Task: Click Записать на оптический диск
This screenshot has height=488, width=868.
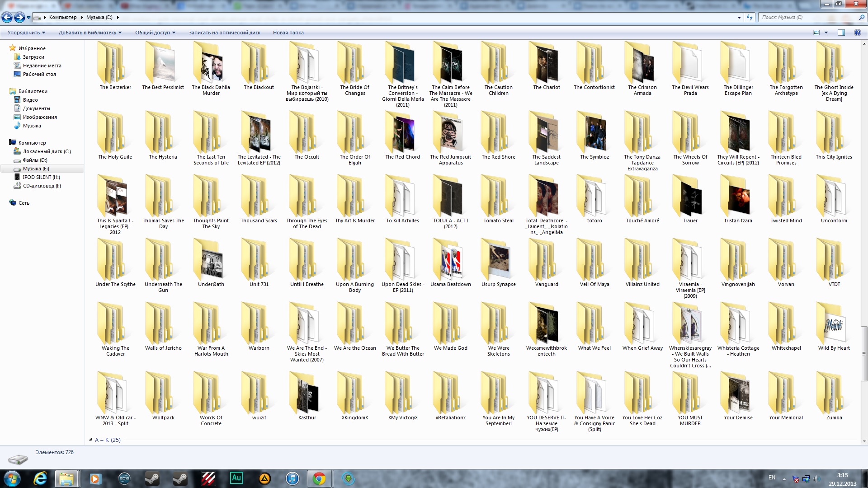Action: pos(224,33)
